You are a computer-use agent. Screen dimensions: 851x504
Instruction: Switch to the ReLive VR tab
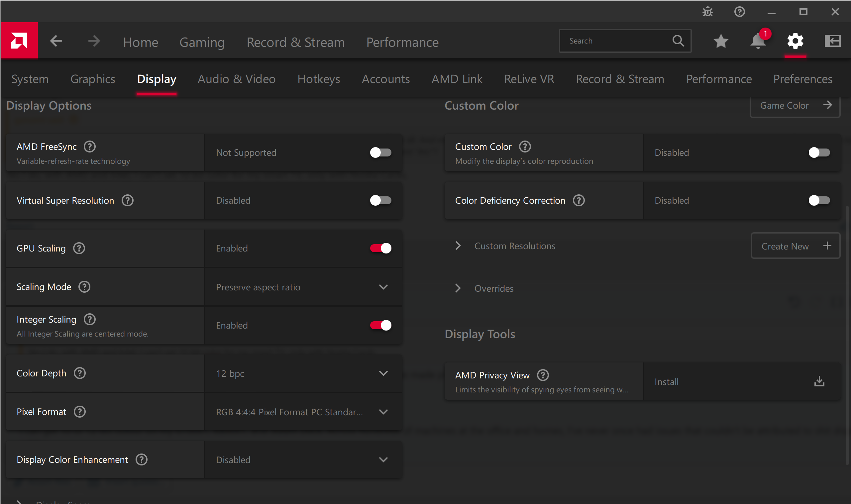529,79
